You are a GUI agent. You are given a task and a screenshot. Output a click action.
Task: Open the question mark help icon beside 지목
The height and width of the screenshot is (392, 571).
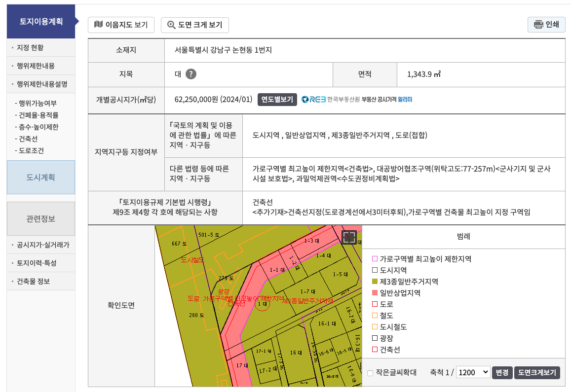coord(190,74)
